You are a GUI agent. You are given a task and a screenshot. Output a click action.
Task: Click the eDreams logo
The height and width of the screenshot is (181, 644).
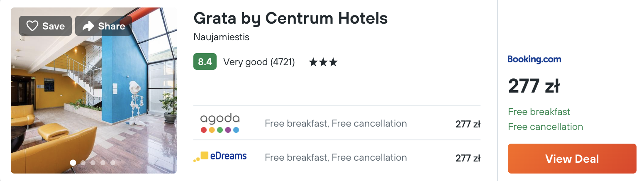tap(220, 157)
